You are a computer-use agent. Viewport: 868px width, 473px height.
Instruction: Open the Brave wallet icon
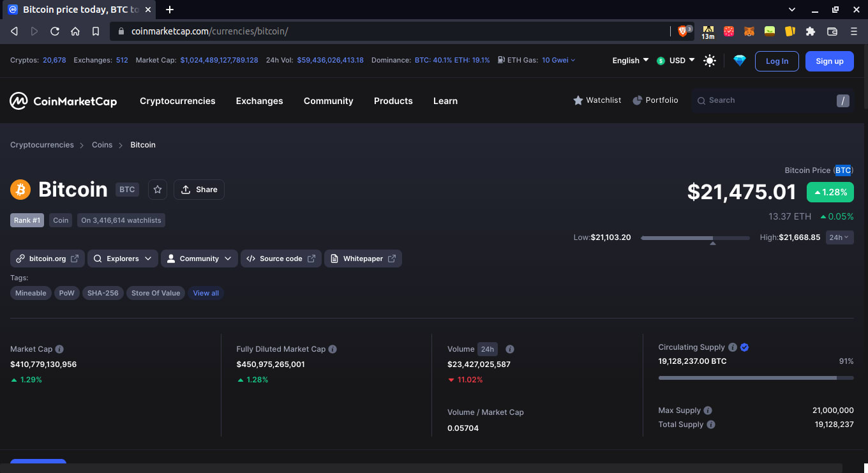coord(832,31)
